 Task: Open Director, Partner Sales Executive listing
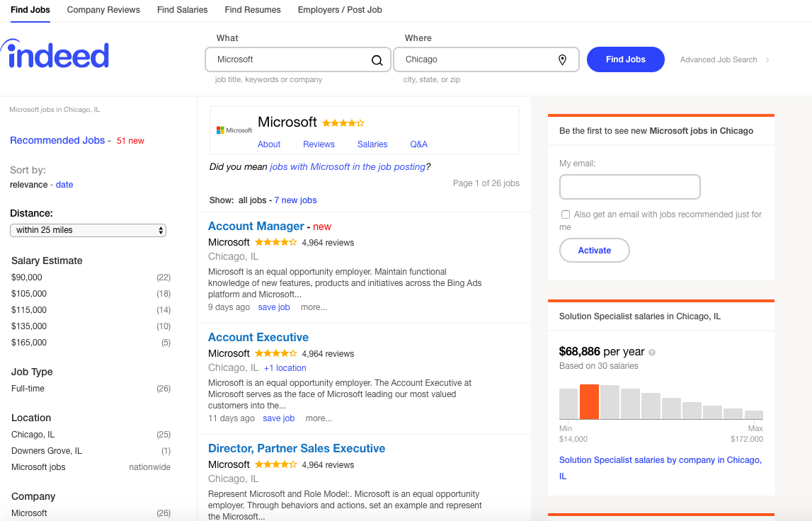click(297, 449)
